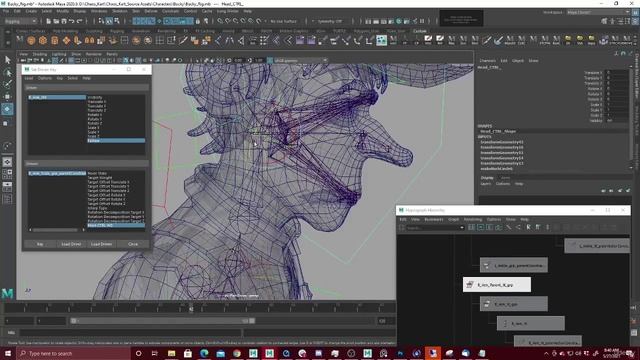Click Close button in Set Driven Key

click(133, 244)
